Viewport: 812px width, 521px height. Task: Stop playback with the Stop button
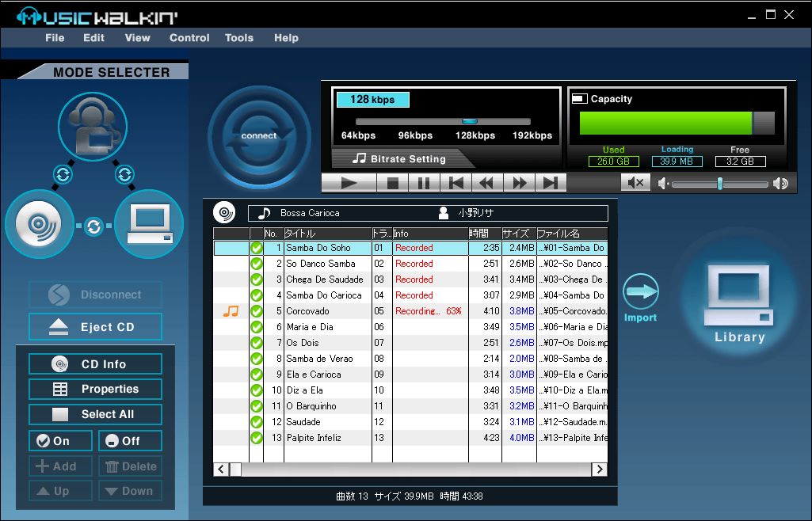click(393, 183)
